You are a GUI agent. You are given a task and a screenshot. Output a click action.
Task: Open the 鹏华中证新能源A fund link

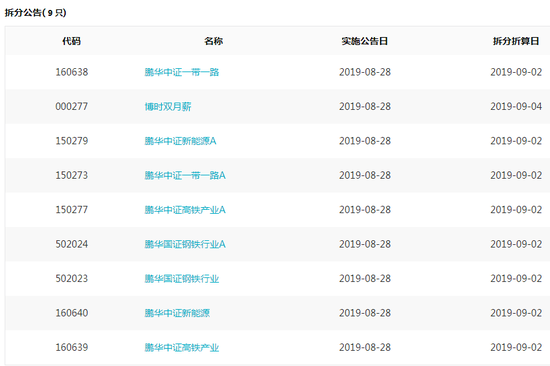[x=180, y=141]
